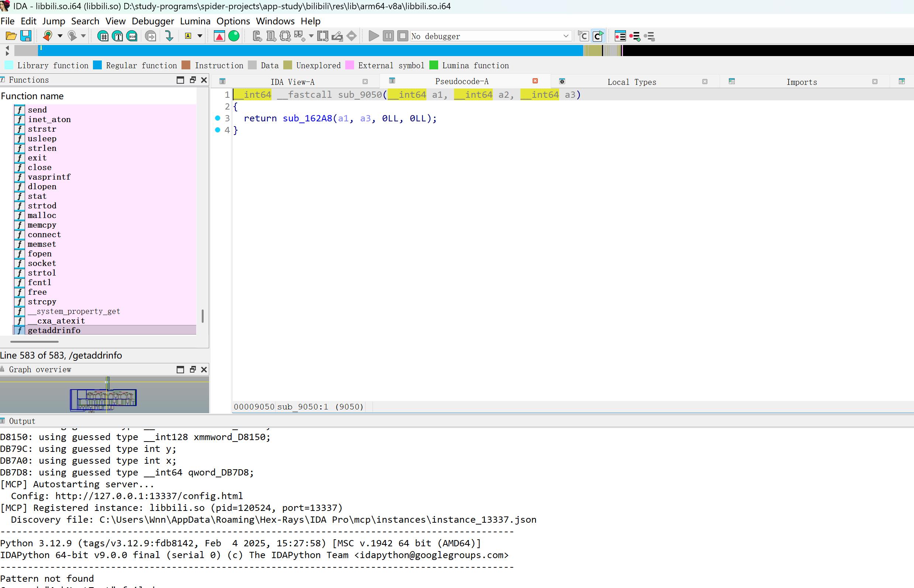The image size is (914, 588).
Task: Click the Lumina function legend color swatch
Action: tap(434, 65)
